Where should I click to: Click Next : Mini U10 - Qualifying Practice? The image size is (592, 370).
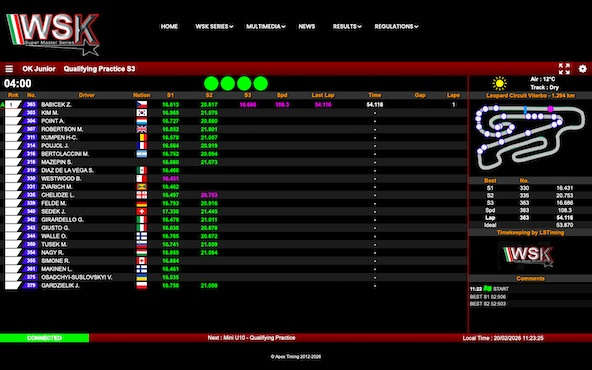[251, 338]
